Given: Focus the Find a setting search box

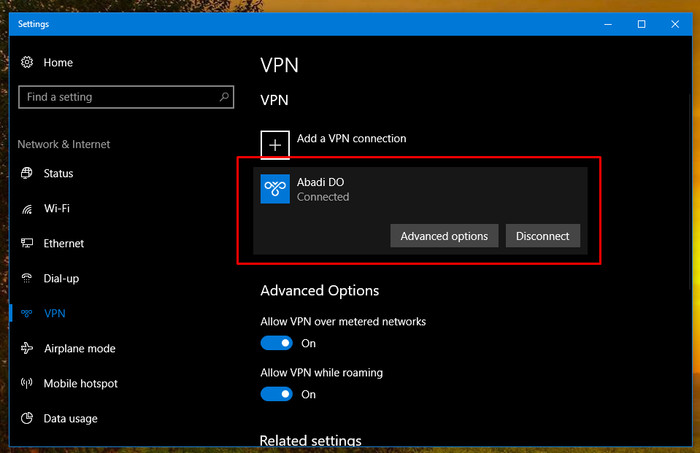Looking at the screenshot, I should pyautogui.click(x=126, y=97).
